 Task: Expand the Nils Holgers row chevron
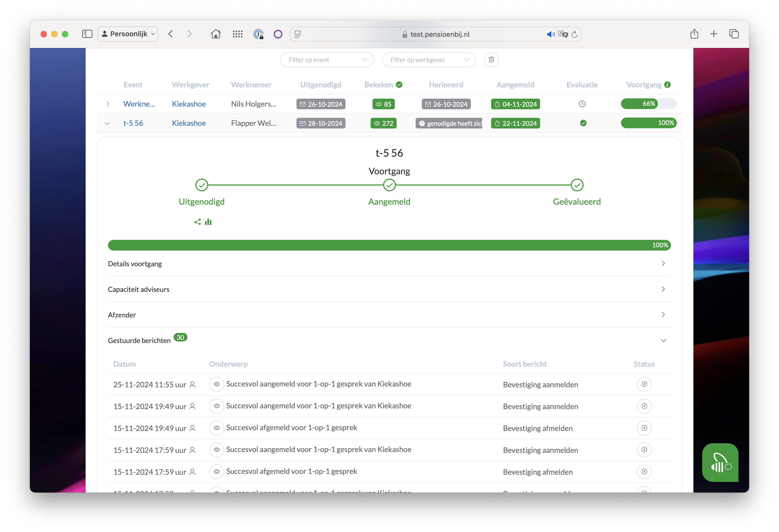click(x=108, y=104)
